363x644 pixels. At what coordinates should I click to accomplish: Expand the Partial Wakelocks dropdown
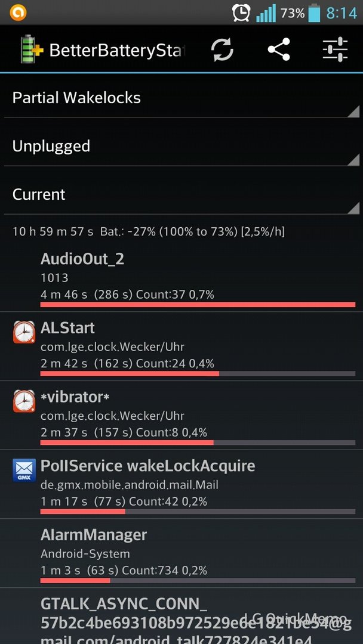(181, 98)
